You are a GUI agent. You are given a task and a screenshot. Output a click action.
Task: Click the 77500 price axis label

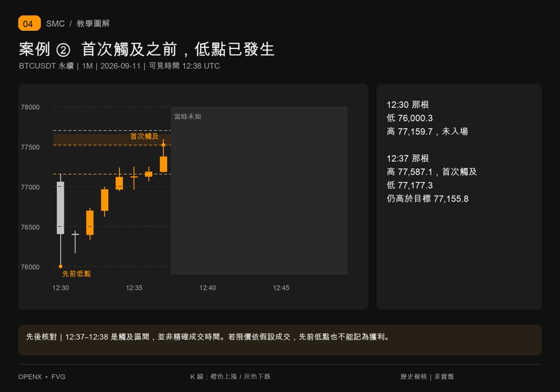(x=30, y=147)
